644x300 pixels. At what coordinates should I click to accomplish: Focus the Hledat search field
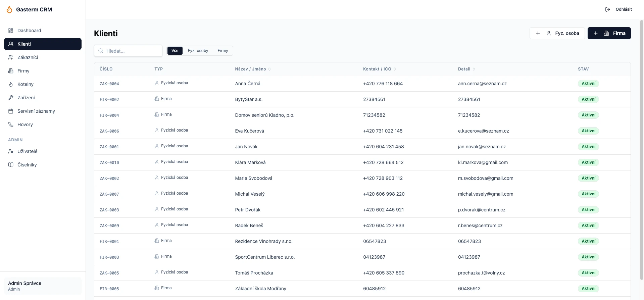(128, 51)
